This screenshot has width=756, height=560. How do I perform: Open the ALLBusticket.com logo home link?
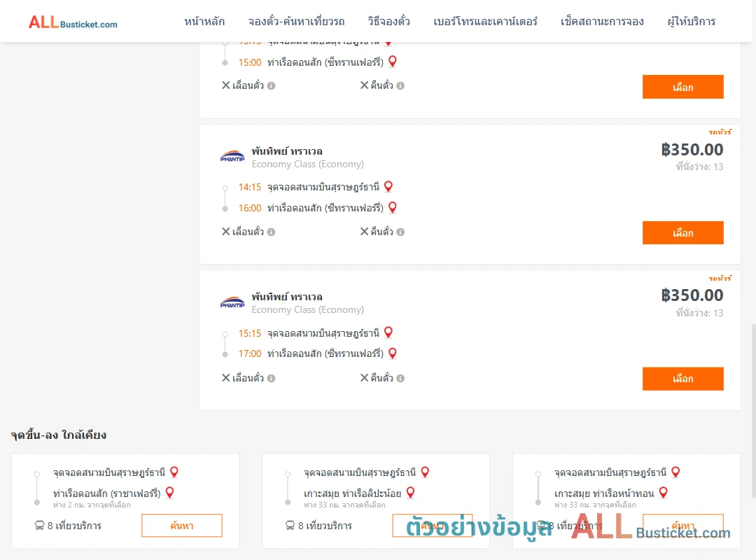[73, 22]
